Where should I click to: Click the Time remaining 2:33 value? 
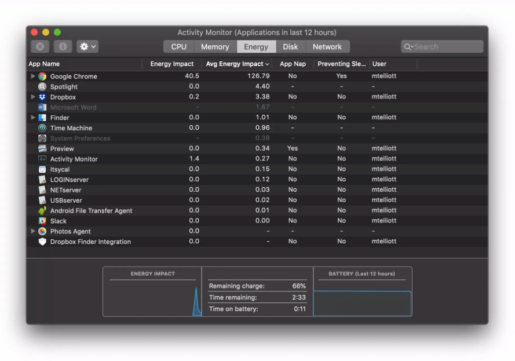pos(299,297)
